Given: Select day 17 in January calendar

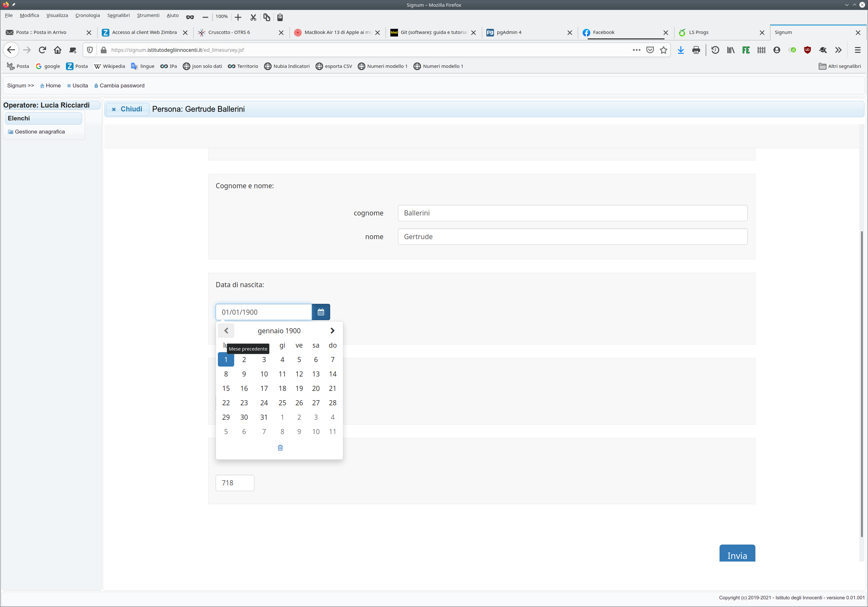Looking at the screenshot, I should point(264,388).
